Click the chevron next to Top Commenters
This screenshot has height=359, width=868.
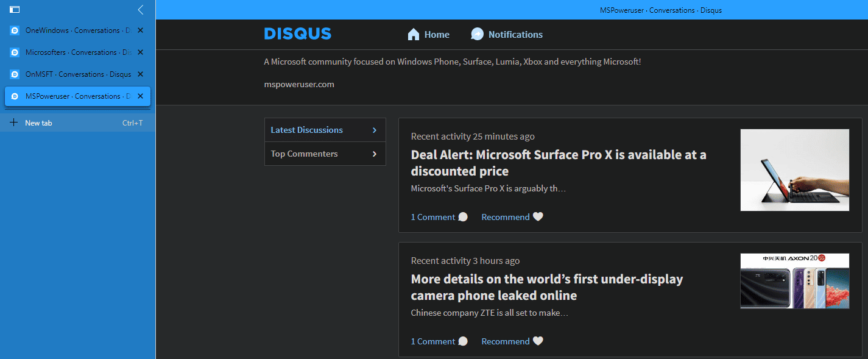[375, 154]
